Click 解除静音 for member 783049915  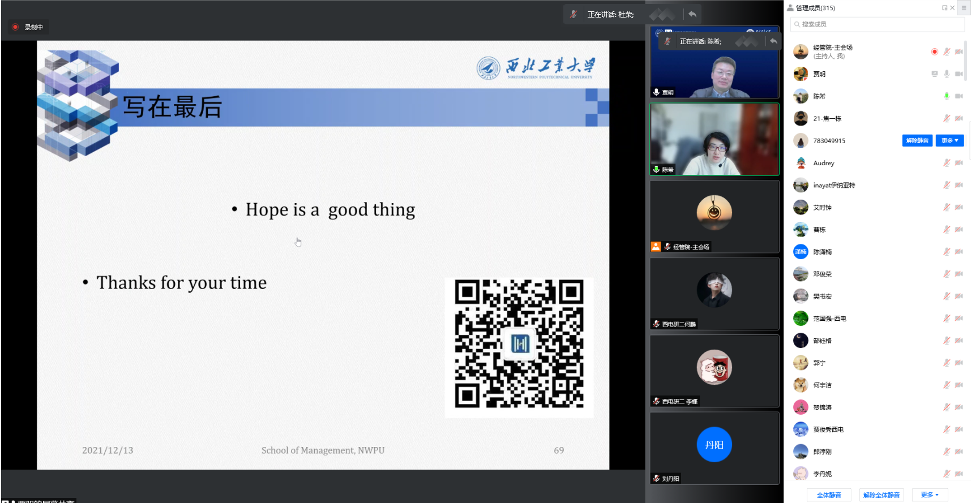tap(917, 141)
